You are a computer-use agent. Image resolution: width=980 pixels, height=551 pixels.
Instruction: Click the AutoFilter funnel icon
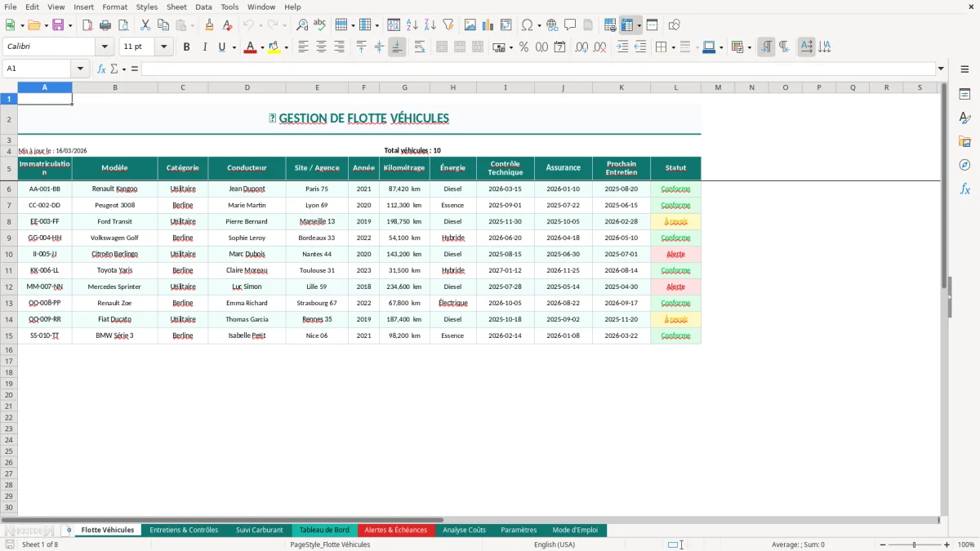click(448, 25)
